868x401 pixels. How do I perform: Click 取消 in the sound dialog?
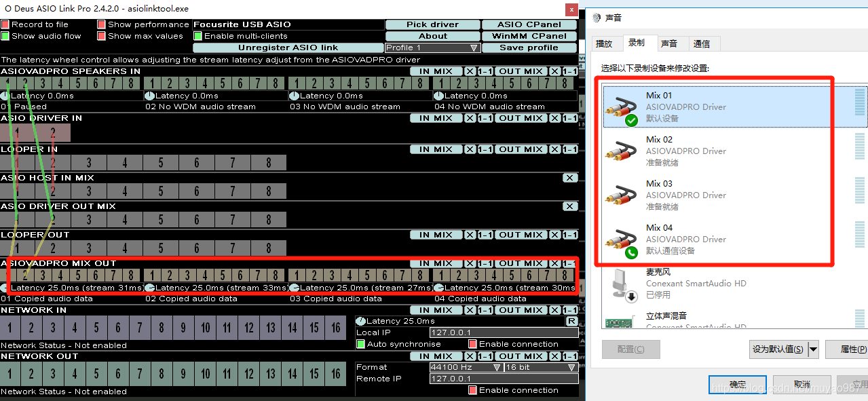801,385
